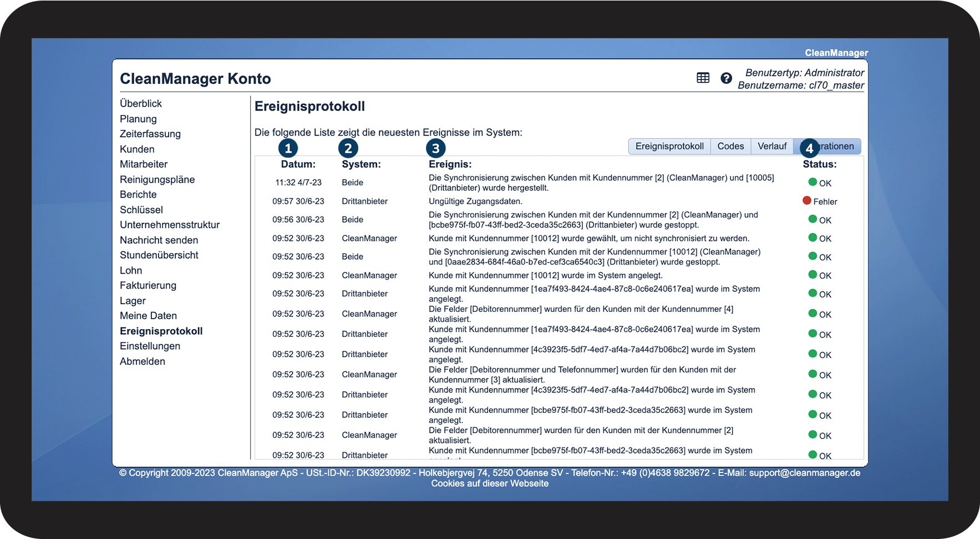980x539 pixels.
Task: Click event text about Kundennummer [2] and [10005]
Action: 601,183
